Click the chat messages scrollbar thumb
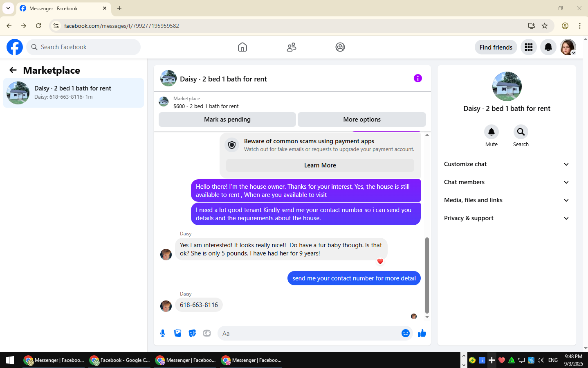Viewport: 588px width, 368px height. click(427, 275)
